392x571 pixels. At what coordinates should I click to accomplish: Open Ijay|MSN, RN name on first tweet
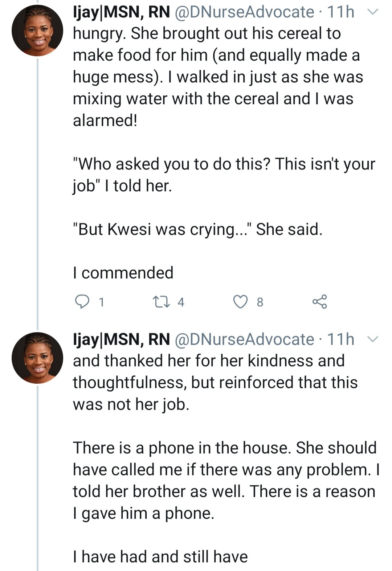tap(122, 12)
